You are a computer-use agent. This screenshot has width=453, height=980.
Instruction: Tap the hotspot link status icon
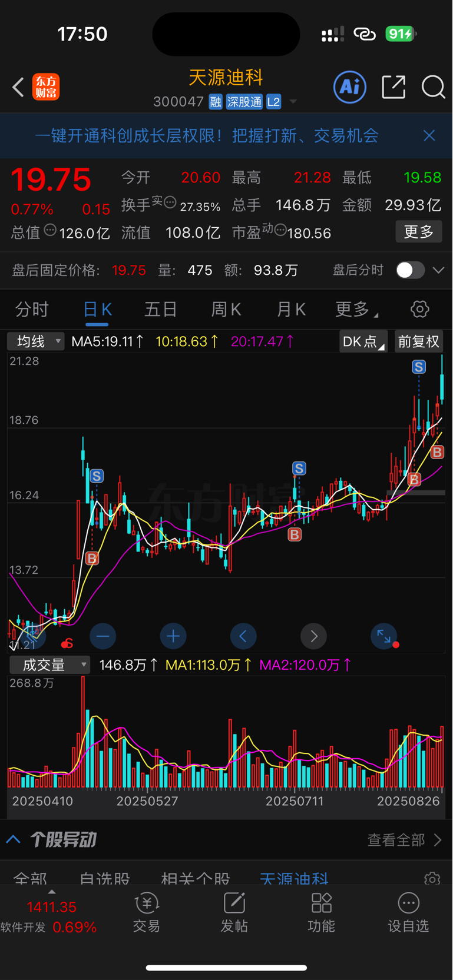click(365, 34)
